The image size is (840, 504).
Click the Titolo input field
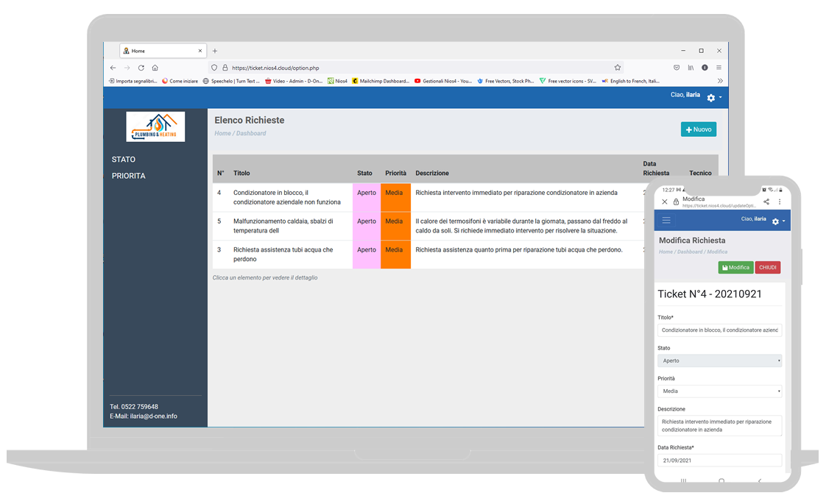(x=719, y=330)
